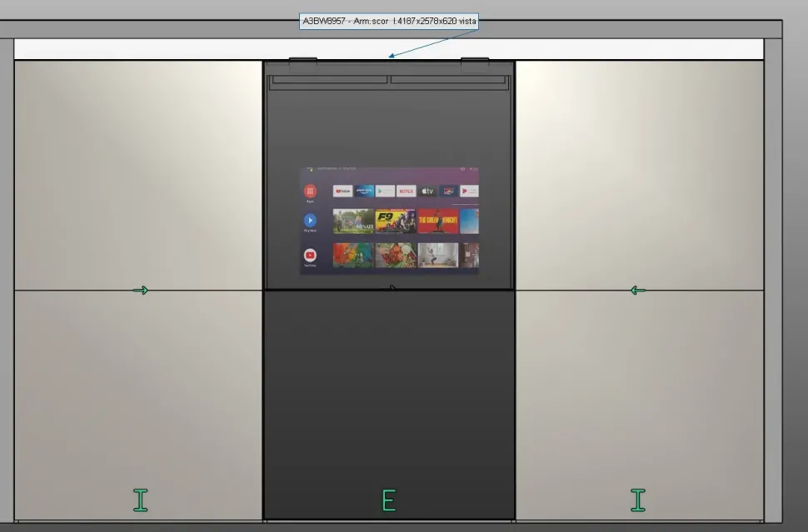Screen dimensions: 808x532
Task: Click the red Apps icon on TV screen
Action: 310,191
